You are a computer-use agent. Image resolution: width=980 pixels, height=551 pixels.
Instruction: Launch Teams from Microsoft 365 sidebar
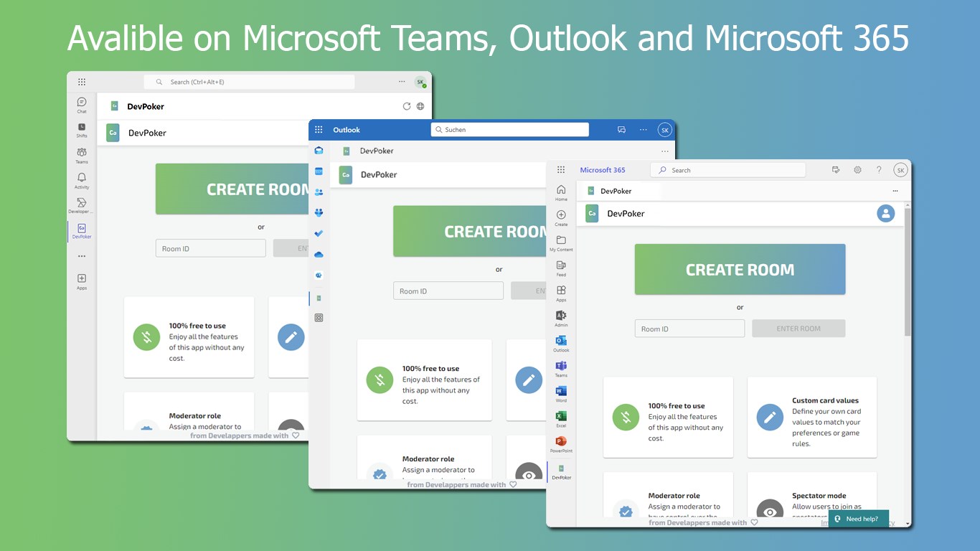[x=561, y=369]
